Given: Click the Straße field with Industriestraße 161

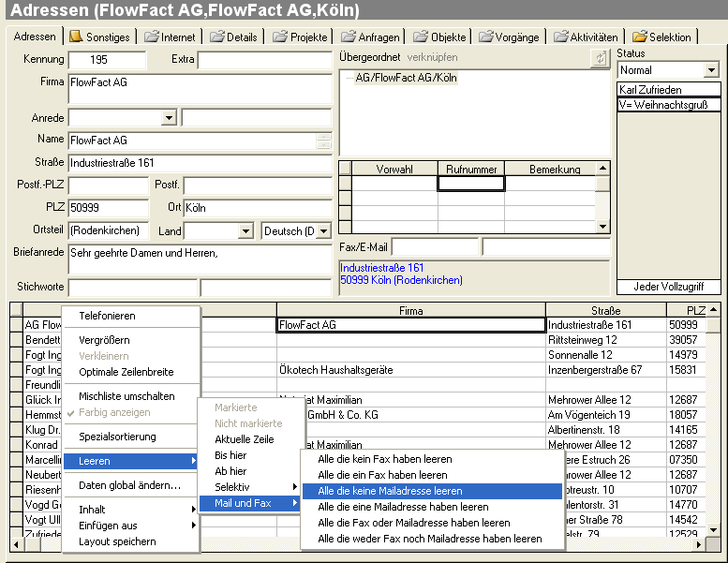Looking at the screenshot, I should (201, 163).
